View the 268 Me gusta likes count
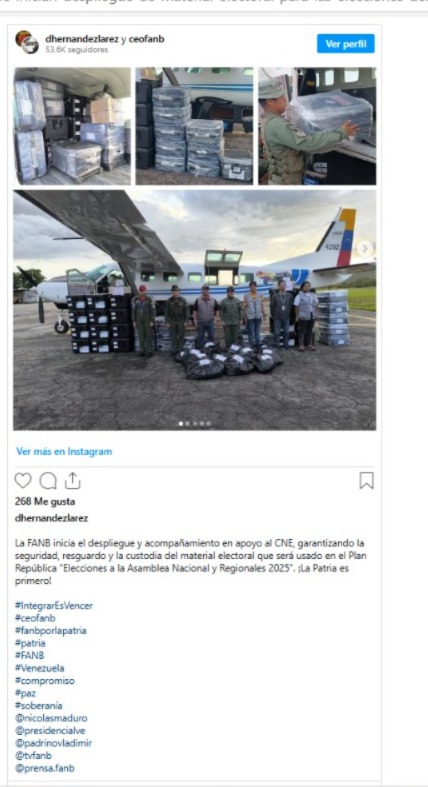Screen dimensions: 428x787 [x=45, y=501]
